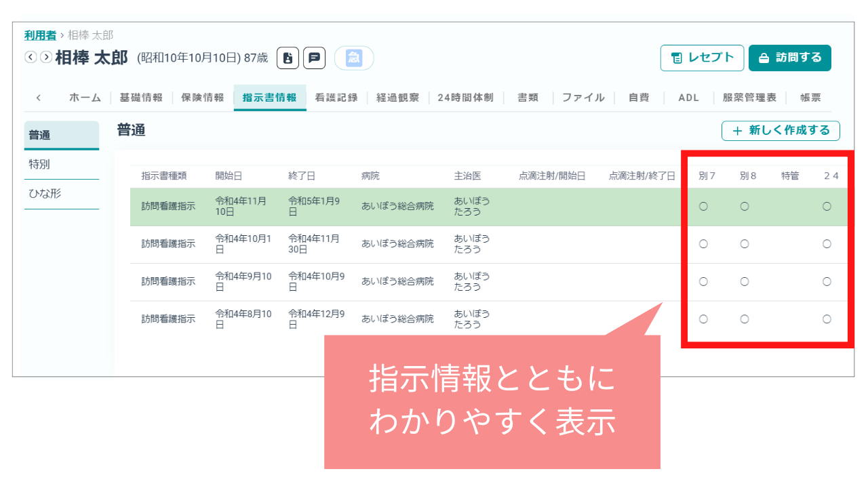This screenshot has height=488, width=868.
Task: Click end date 令和4年11月30日 cell
Action: click(314, 244)
